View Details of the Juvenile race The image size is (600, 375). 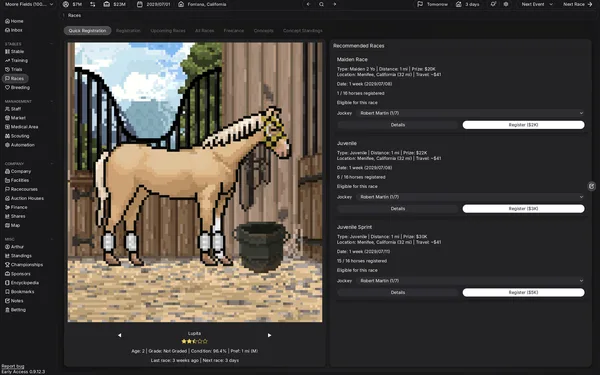398,209
